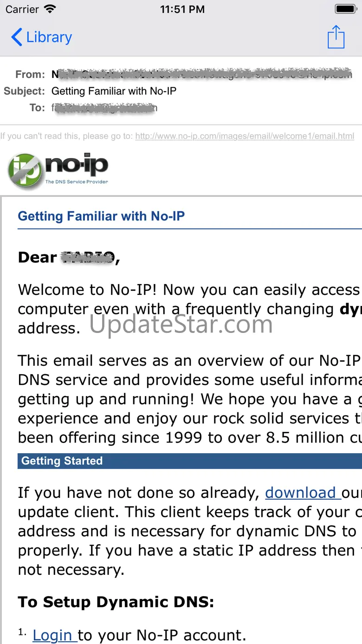Tap the blurred To recipient address
362x644 pixels.
104,108
